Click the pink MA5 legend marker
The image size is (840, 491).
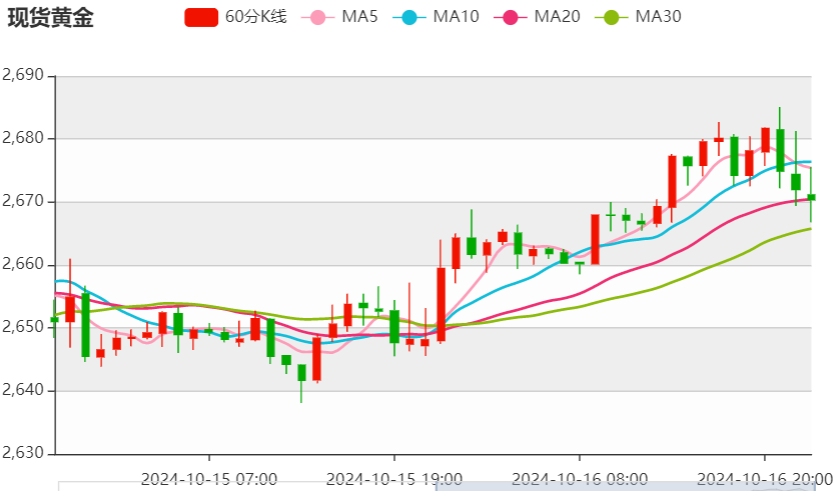[318, 18]
